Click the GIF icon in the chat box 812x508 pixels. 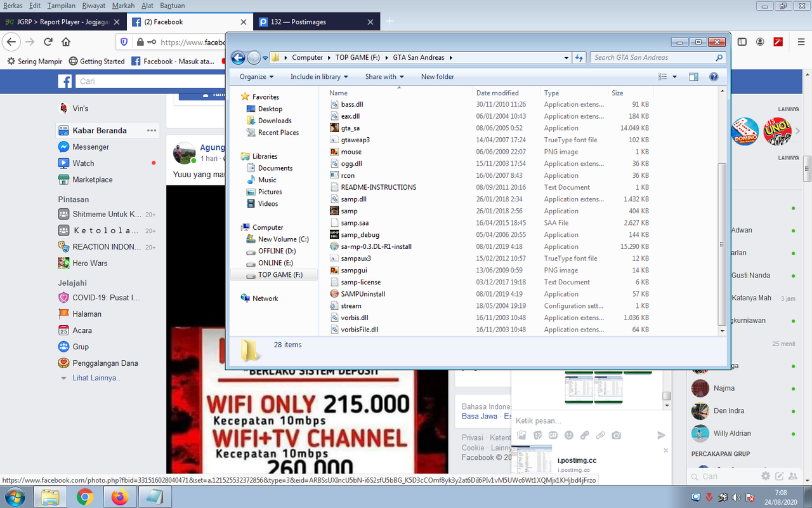pyautogui.click(x=553, y=436)
